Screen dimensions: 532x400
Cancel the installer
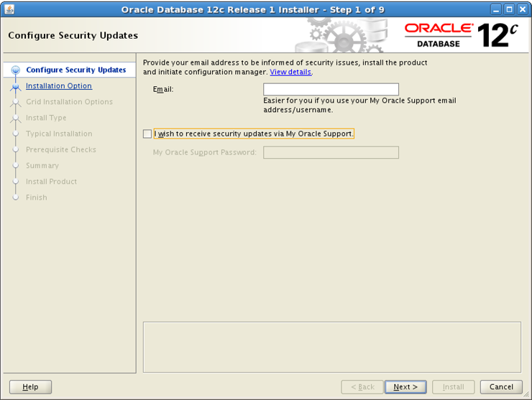click(x=501, y=387)
